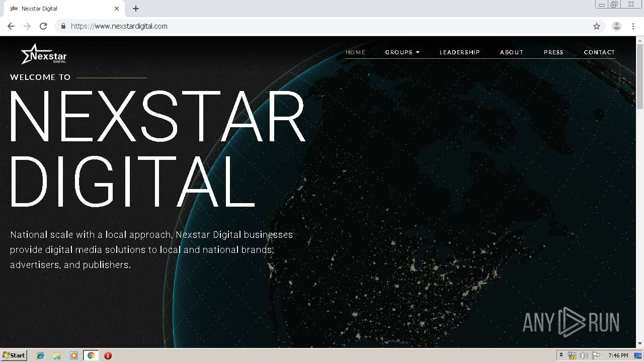Click the WELCOME TO heading text

(x=40, y=77)
